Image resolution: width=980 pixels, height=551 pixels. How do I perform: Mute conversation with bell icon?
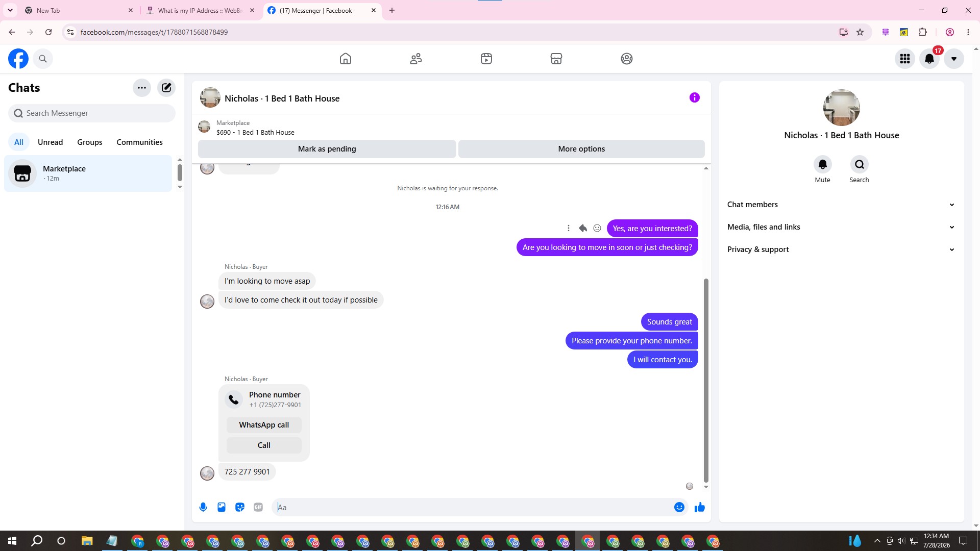point(823,164)
